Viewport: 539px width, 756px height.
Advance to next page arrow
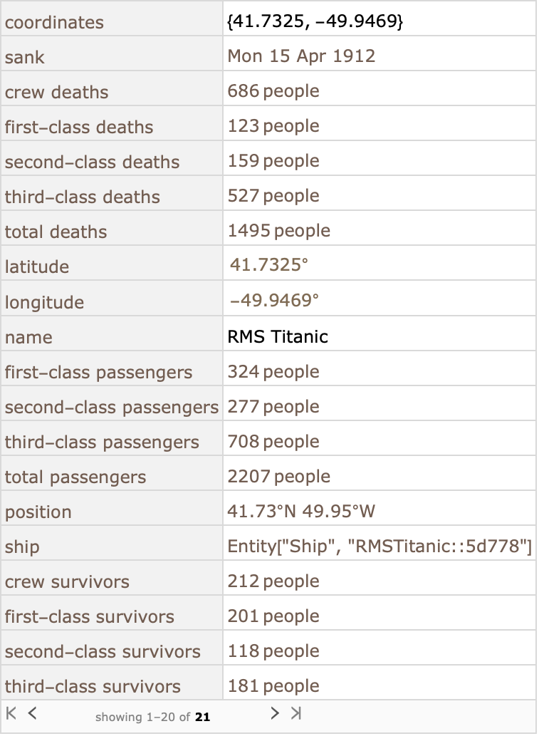[275, 713]
